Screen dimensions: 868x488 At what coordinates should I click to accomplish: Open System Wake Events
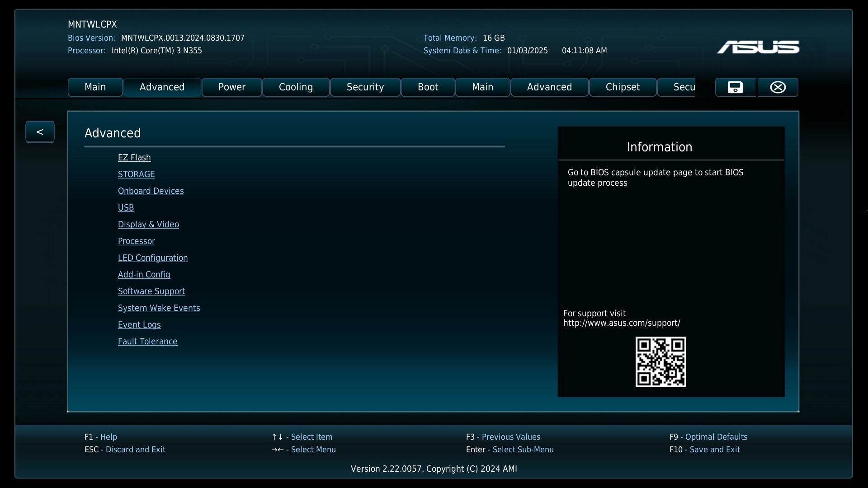tap(159, 308)
